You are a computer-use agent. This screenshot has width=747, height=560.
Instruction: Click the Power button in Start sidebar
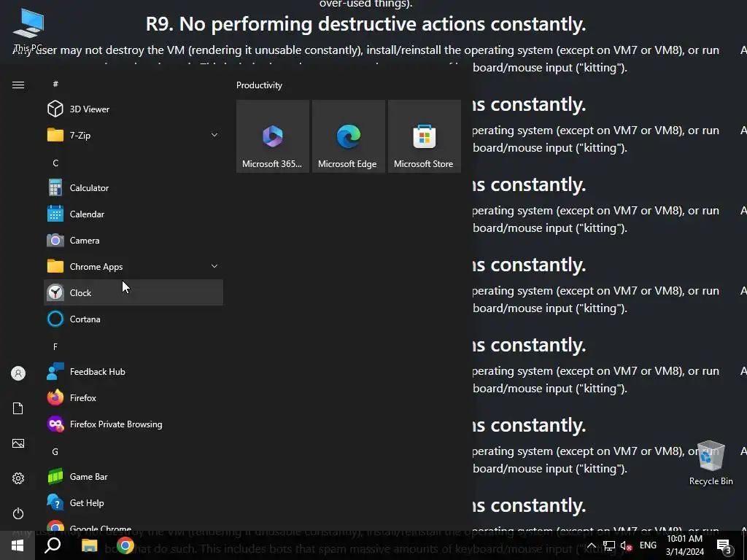click(18, 513)
